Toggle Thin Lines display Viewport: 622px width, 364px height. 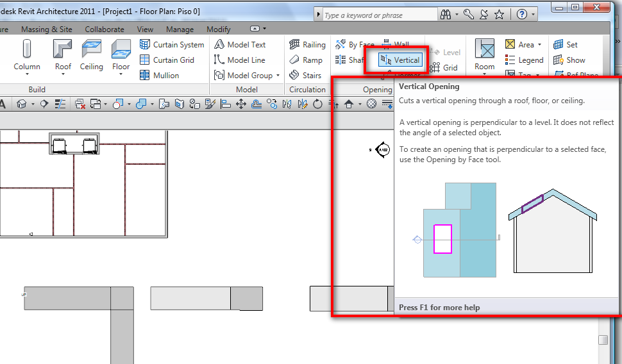pos(60,104)
